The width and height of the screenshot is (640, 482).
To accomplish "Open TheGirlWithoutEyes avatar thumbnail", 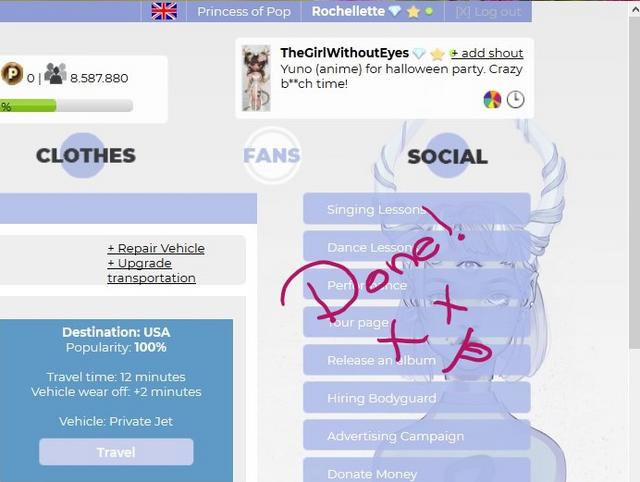I will click(x=256, y=78).
